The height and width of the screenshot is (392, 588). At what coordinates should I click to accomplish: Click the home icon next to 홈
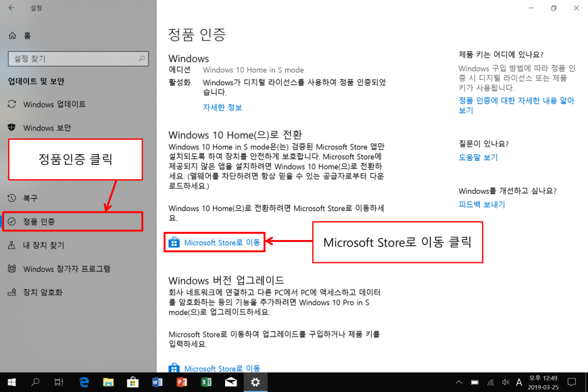tap(12, 36)
